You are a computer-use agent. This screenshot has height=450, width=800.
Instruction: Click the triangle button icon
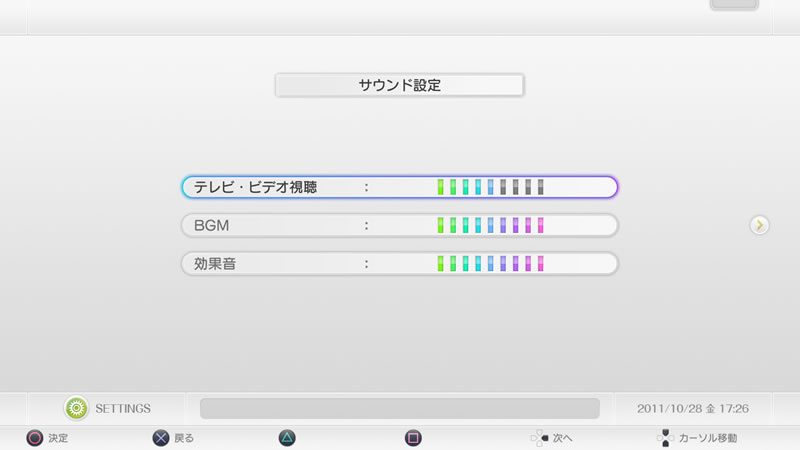(x=287, y=438)
